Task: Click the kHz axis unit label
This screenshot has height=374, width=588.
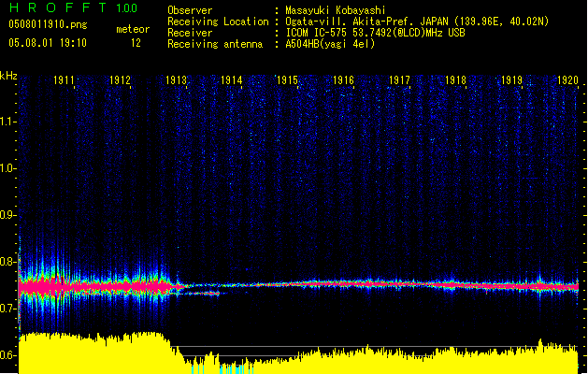Action: [8, 76]
